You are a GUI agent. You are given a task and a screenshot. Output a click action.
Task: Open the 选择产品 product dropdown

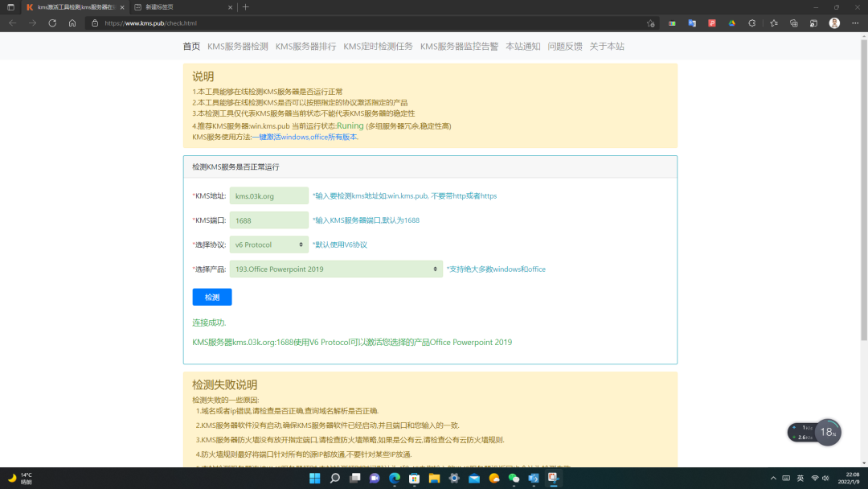[x=335, y=269]
